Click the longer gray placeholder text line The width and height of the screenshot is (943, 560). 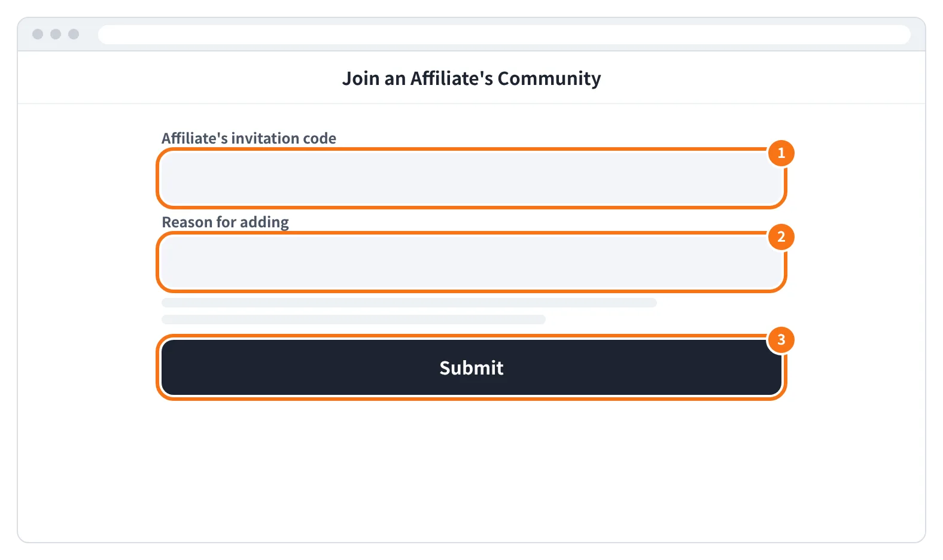pyautogui.click(x=409, y=303)
